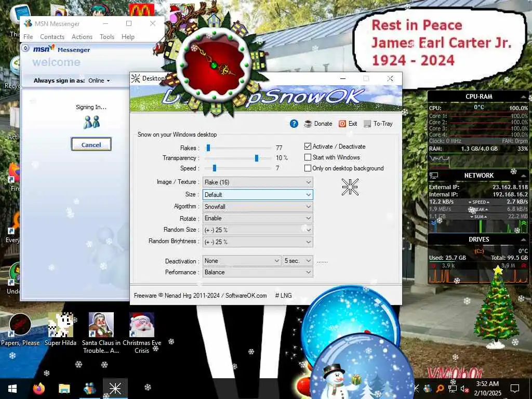Click the RAM reading 1.3 GB/4.0 GB
The width and height of the screenshot is (532, 399).
(479, 149)
